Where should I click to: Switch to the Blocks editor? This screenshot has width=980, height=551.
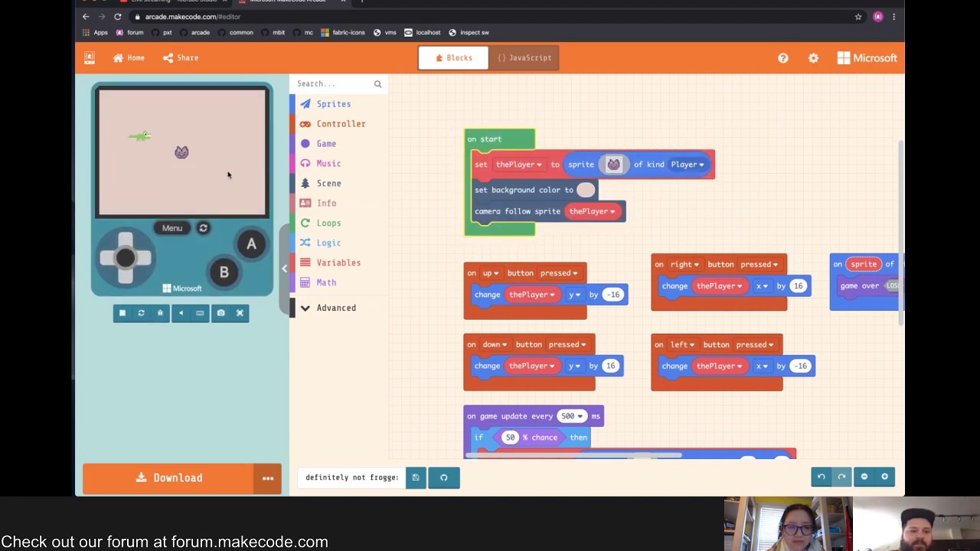point(453,57)
